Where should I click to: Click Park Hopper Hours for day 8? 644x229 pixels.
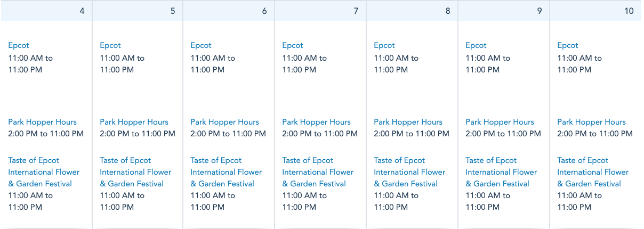(x=408, y=122)
